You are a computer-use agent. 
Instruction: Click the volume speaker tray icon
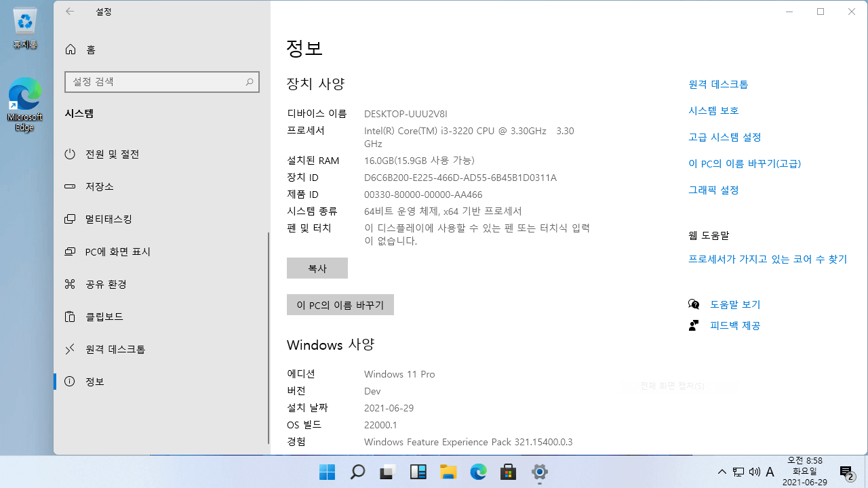click(755, 472)
